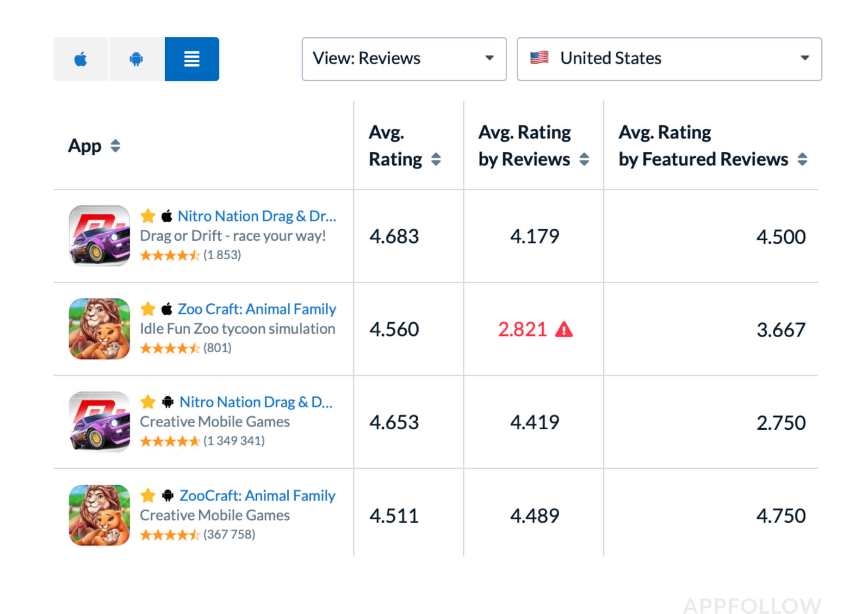Open ZooCraft: Animal Family Android link

click(x=257, y=495)
